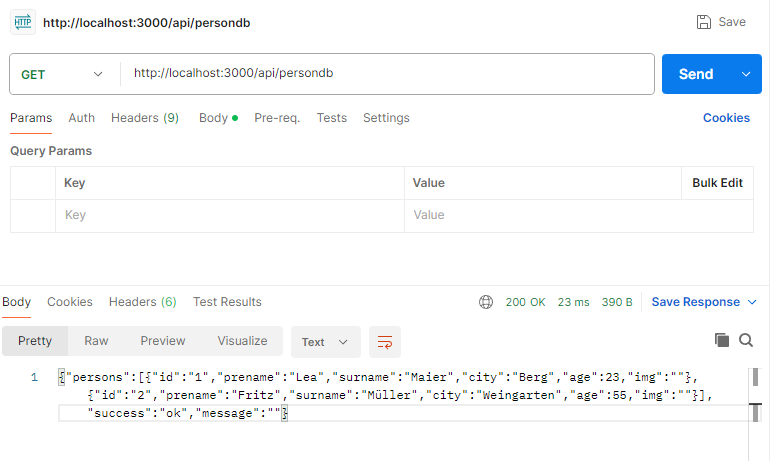Send the GET request
The height and width of the screenshot is (461, 779).
696,74
